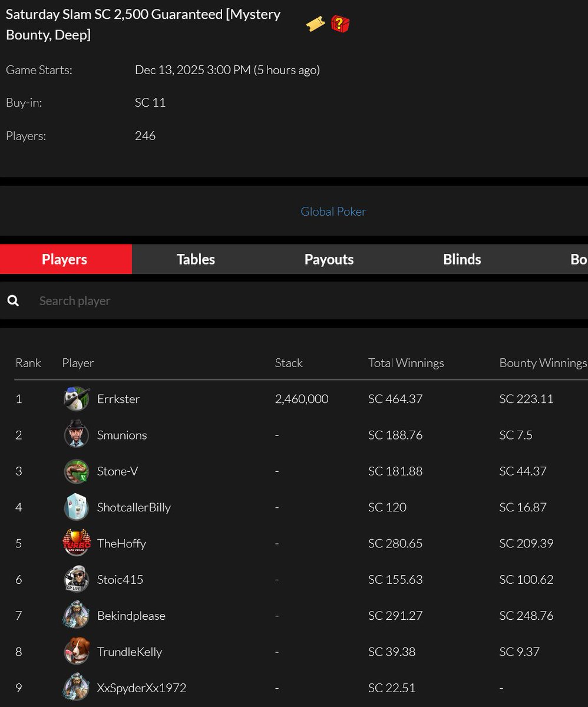
Task: Select player name TrundleKelly
Action: [x=130, y=652]
